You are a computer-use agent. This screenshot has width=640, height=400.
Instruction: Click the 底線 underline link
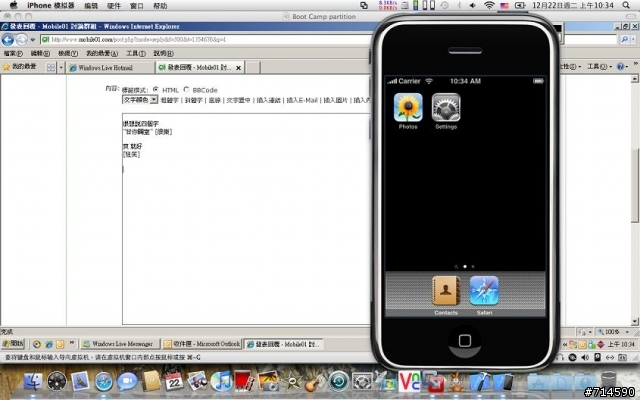[214, 100]
